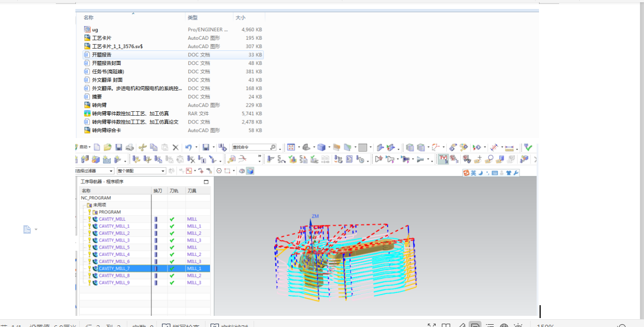Click the Print icon in toolbar
Image resolution: width=644 pixels, height=327 pixels.
point(130,148)
